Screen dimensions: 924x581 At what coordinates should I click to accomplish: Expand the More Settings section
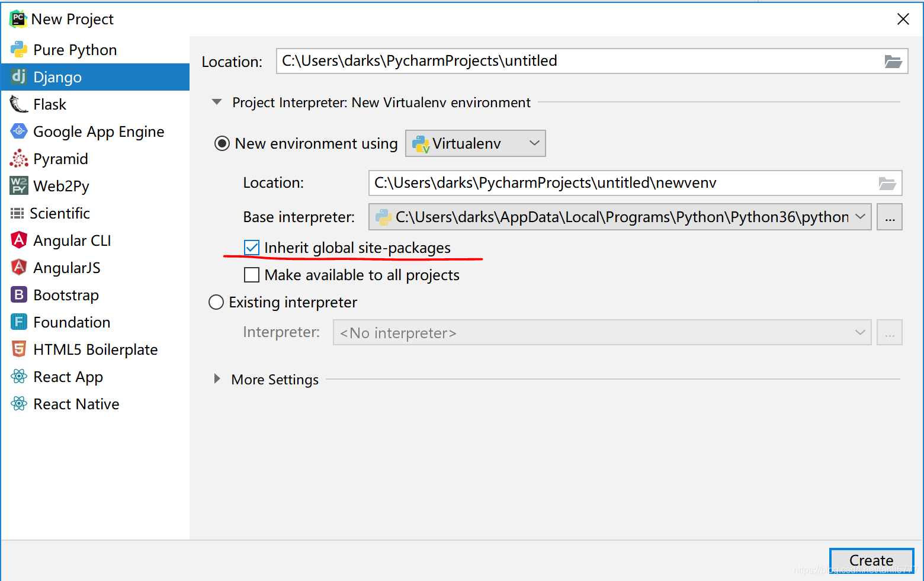(217, 378)
